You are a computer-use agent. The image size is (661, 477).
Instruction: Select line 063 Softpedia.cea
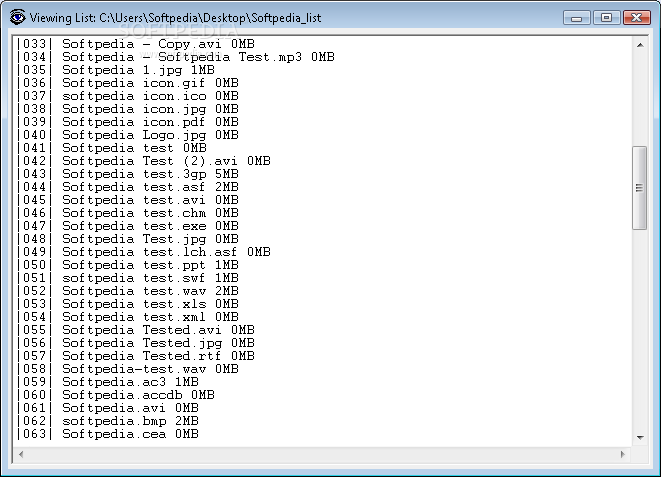(x=107, y=434)
